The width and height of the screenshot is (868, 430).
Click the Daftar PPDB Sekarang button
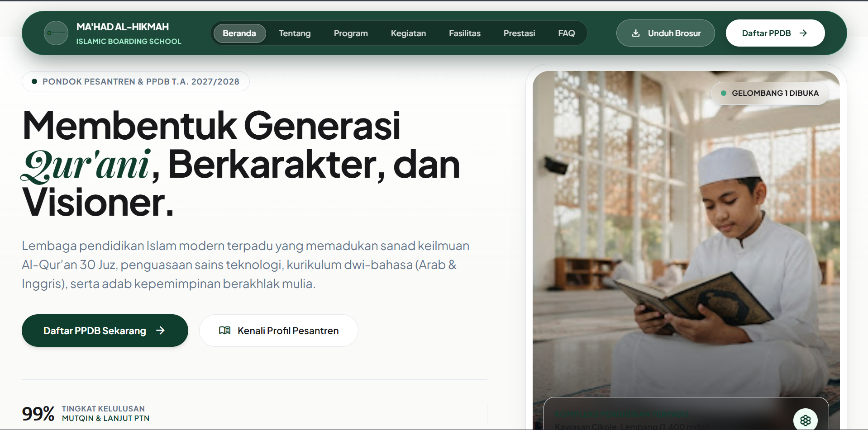coord(105,331)
